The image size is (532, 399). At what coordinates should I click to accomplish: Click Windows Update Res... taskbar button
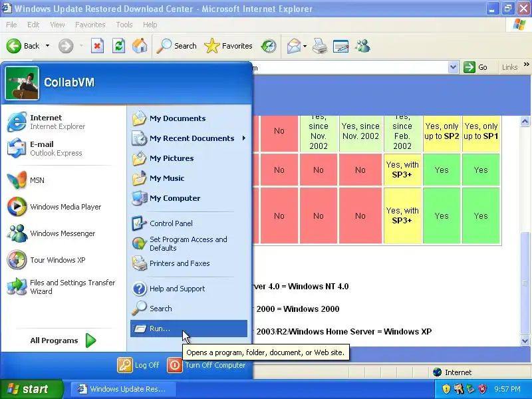(x=122, y=389)
